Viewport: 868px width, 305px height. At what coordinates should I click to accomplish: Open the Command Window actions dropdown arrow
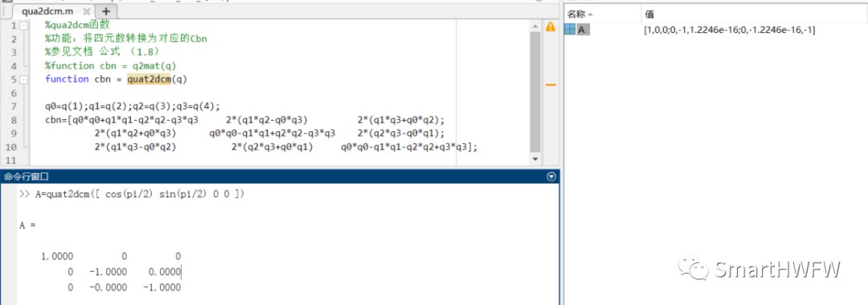pyautogui.click(x=551, y=177)
